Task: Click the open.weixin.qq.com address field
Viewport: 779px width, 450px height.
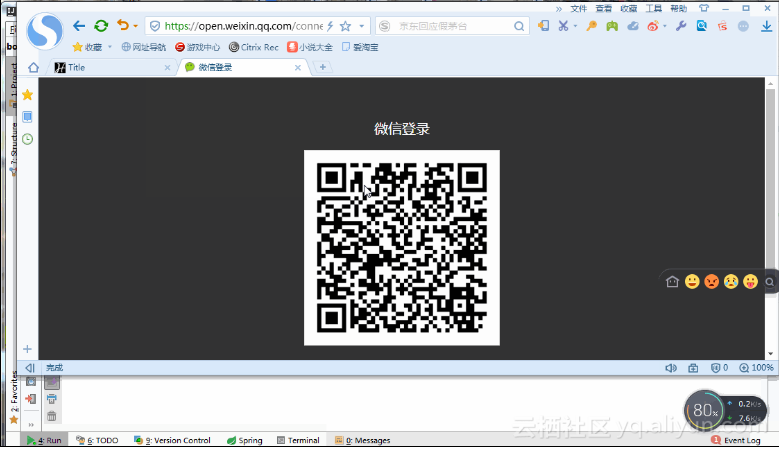Action: (243, 26)
